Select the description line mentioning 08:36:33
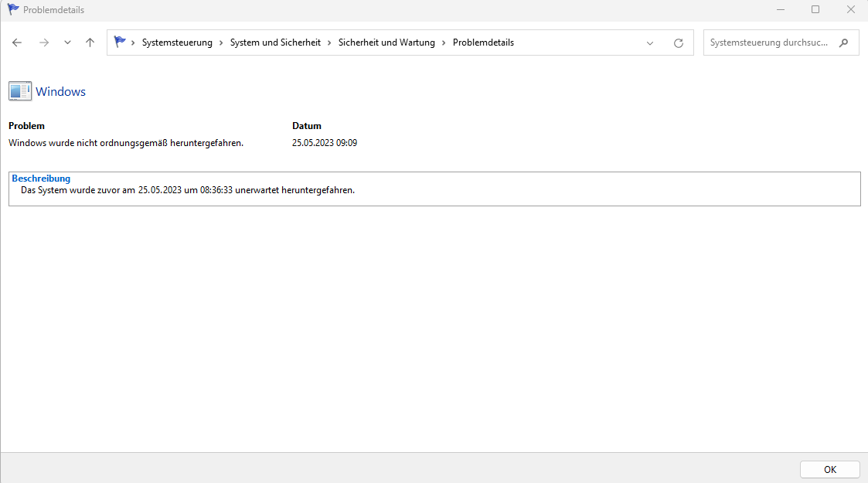The image size is (868, 483). pos(188,190)
